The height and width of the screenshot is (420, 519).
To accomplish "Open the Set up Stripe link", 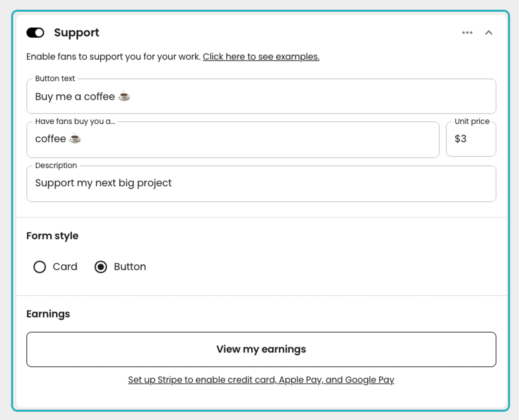I will point(261,380).
